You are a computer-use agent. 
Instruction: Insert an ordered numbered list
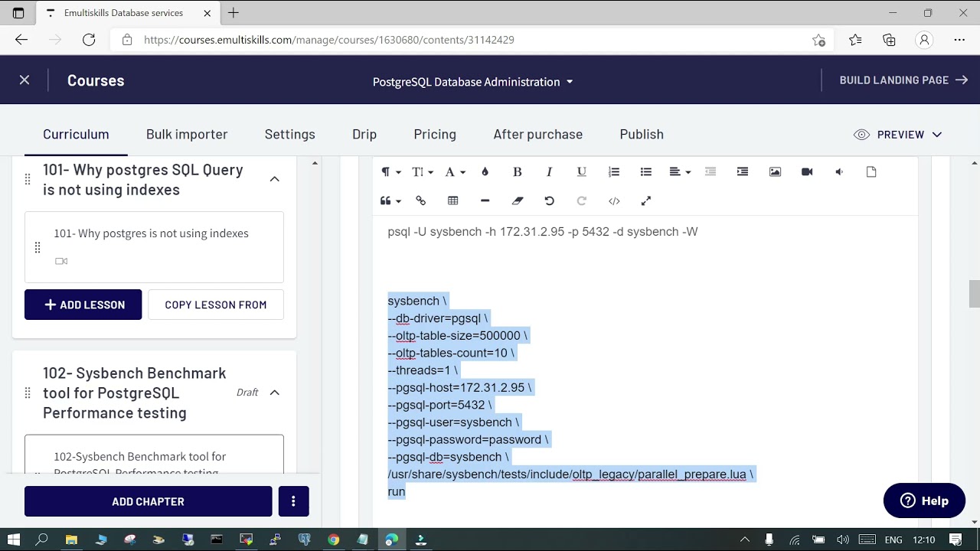point(613,172)
